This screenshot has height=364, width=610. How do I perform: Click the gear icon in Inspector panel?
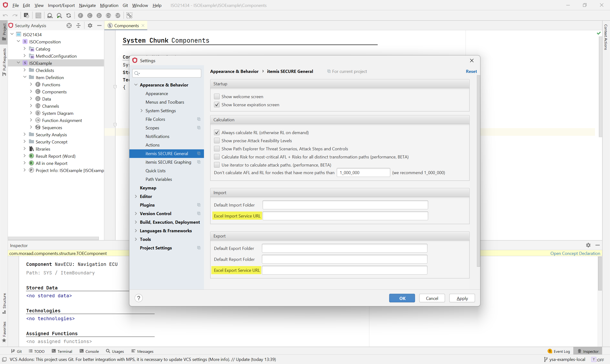[588, 245]
